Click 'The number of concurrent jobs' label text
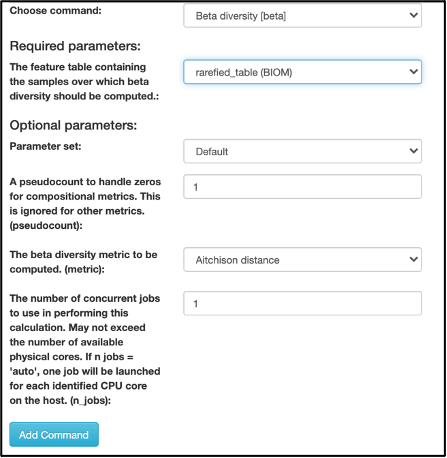 85,298
